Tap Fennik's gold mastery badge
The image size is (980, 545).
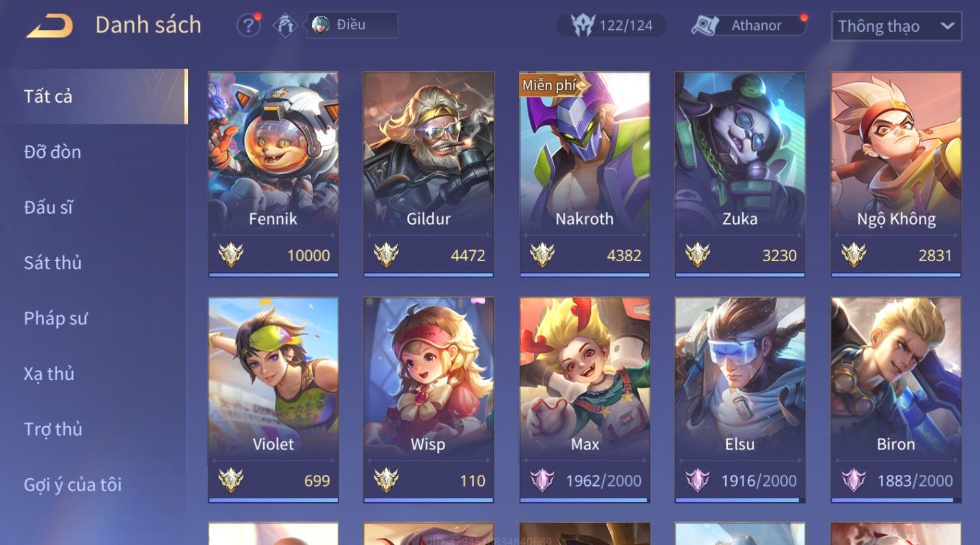pyautogui.click(x=231, y=255)
